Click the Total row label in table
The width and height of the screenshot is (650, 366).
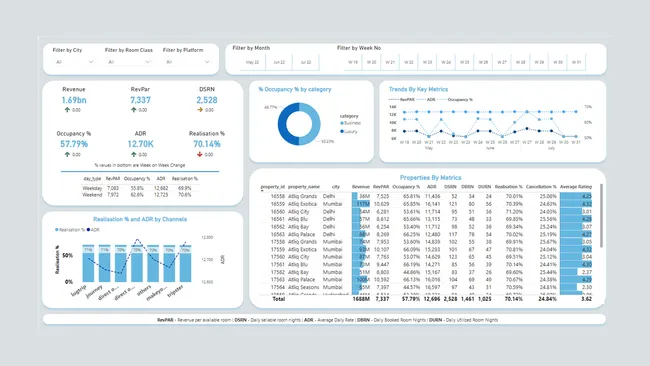[279, 299]
